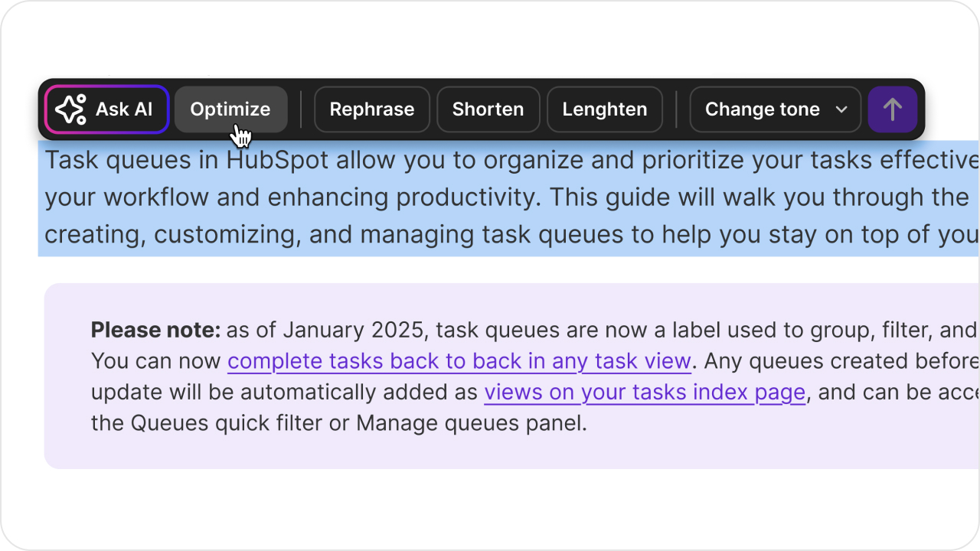This screenshot has height=551, width=980.
Task: Click the Ask AI sparkle icon
Action: pos(70,109)
